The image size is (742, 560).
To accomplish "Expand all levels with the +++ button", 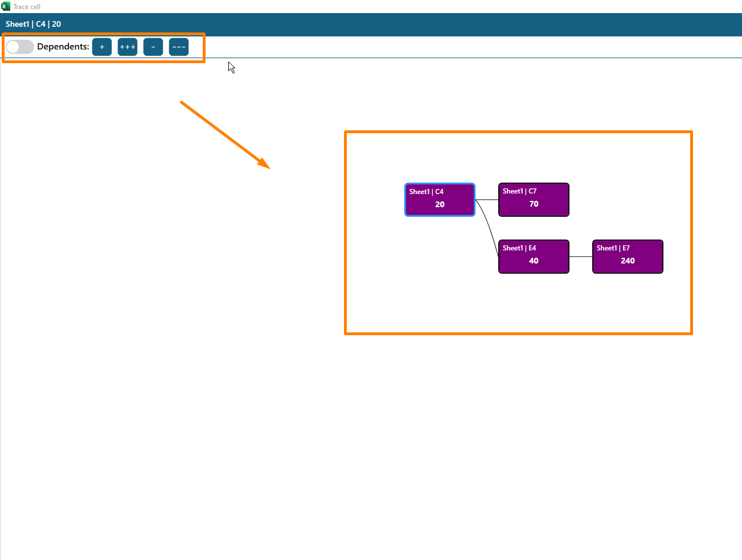I will [128, 47].
